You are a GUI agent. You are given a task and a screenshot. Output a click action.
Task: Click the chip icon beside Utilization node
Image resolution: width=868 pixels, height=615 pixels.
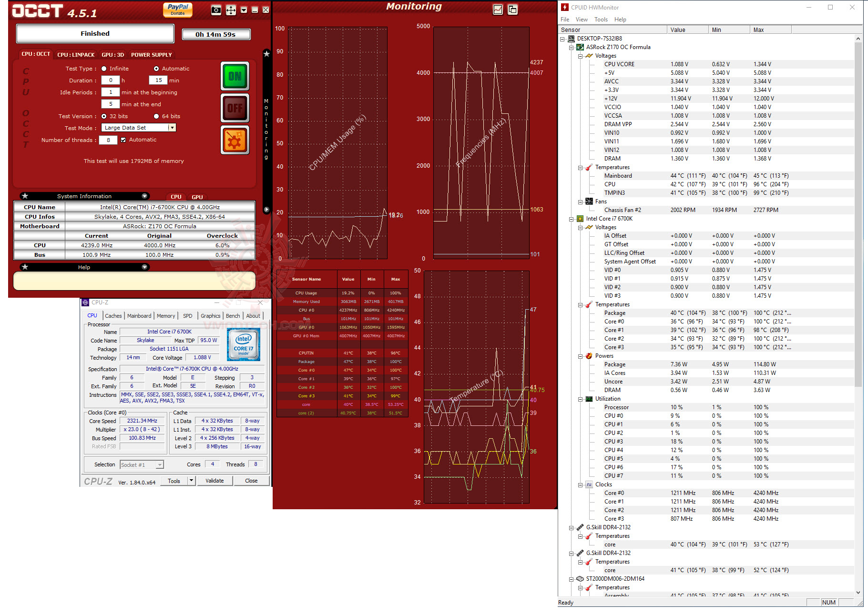589,399
